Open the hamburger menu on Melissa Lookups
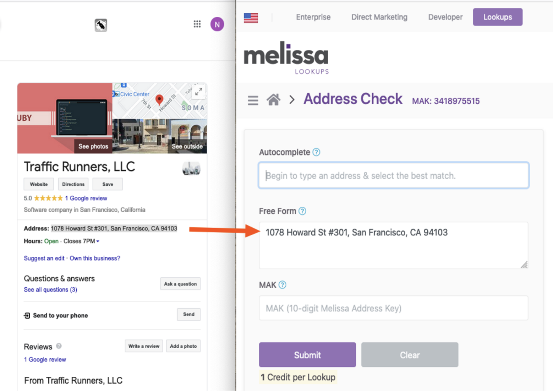Image resolution: width=553 pixels, height=392 pixels. click(x=253, y=100)
